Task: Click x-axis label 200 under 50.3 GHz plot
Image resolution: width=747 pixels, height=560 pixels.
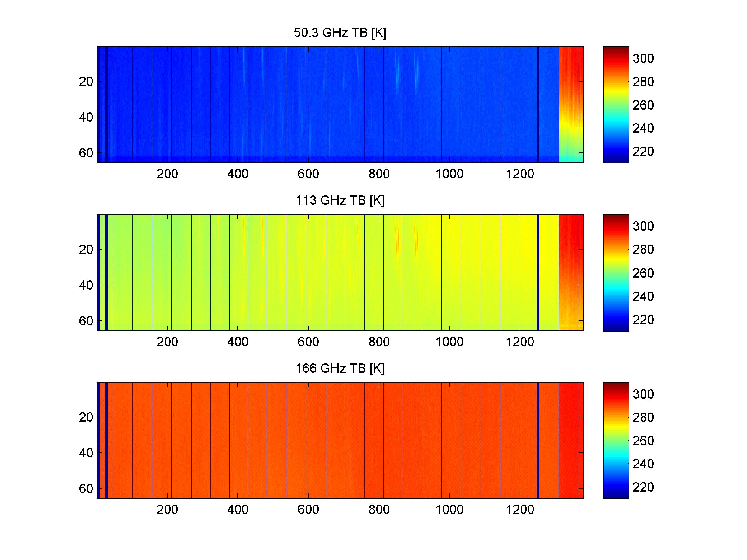Action: (167, 174)
